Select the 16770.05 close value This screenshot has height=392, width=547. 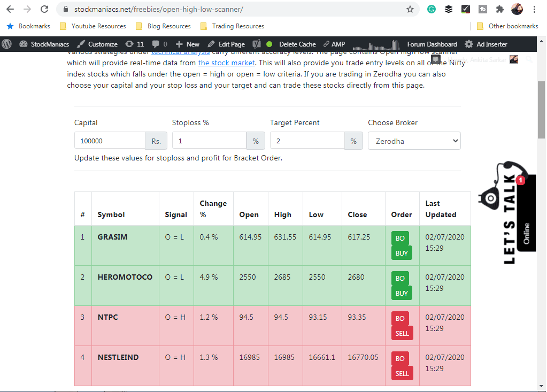(363, 357)
